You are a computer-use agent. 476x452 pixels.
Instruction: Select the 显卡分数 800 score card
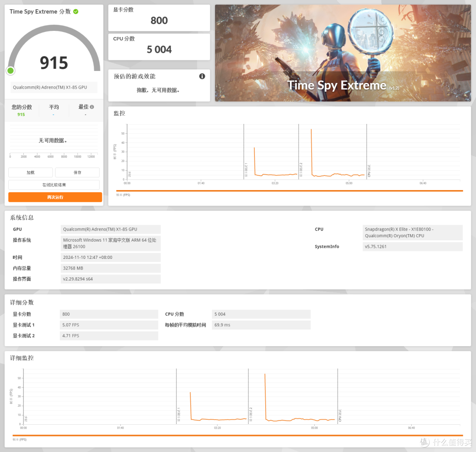159,18
